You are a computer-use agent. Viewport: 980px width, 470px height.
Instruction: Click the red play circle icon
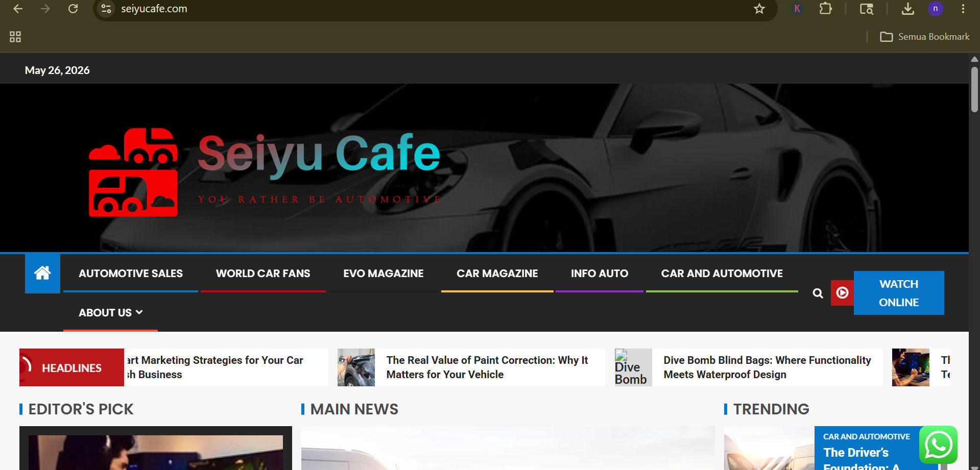pyautogui.click(x=842, y=293)
